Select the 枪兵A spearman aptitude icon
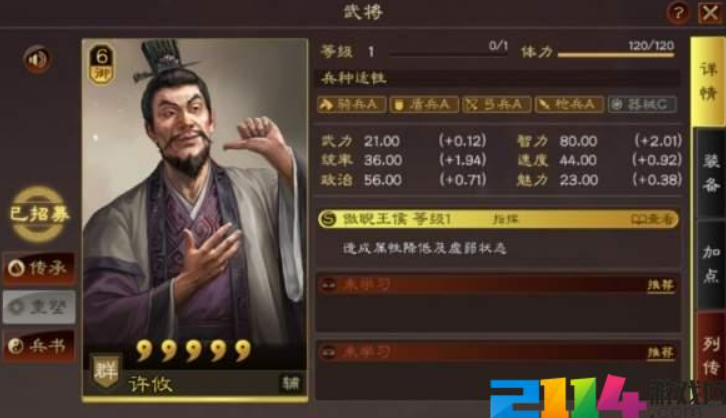Viewport: 726px width, 418px height. (570, 105)
